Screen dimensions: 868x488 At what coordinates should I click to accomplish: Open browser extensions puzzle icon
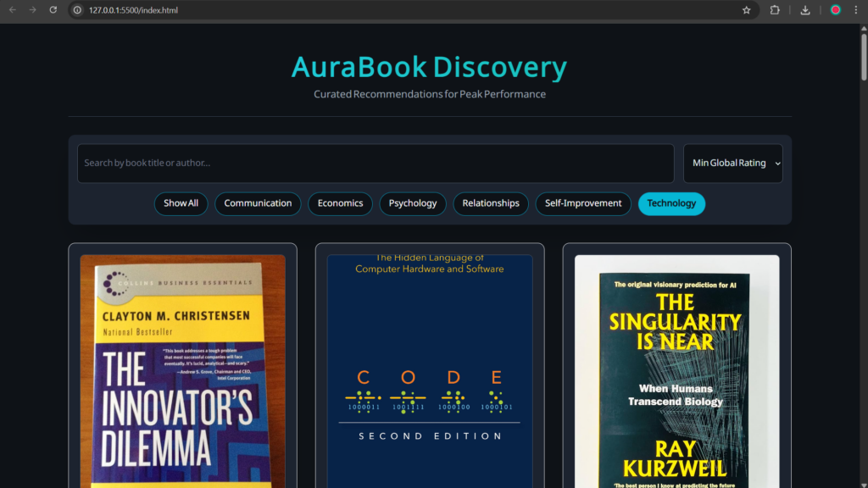(x=775, y=10)
